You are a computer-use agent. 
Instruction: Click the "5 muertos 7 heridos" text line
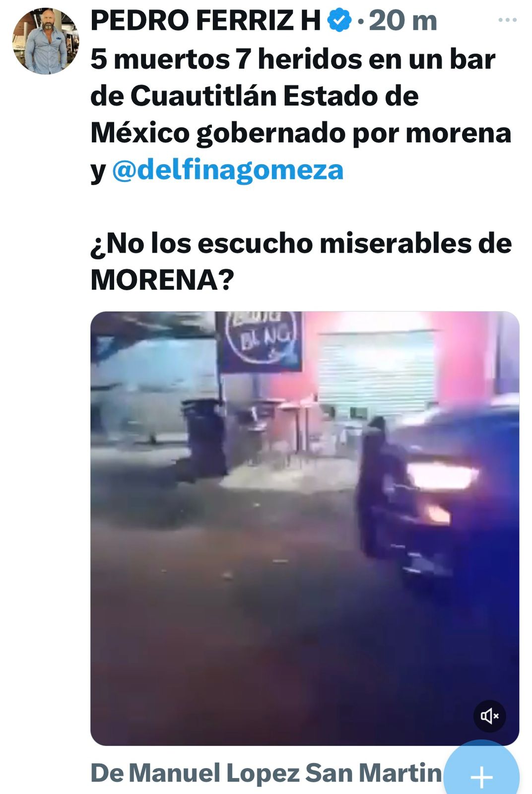tap(293, 59)
